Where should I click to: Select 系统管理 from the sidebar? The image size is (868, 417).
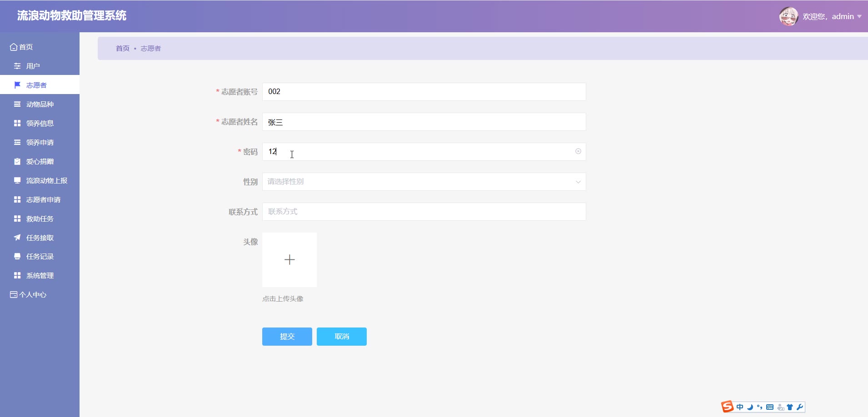[x=40, y=276]
